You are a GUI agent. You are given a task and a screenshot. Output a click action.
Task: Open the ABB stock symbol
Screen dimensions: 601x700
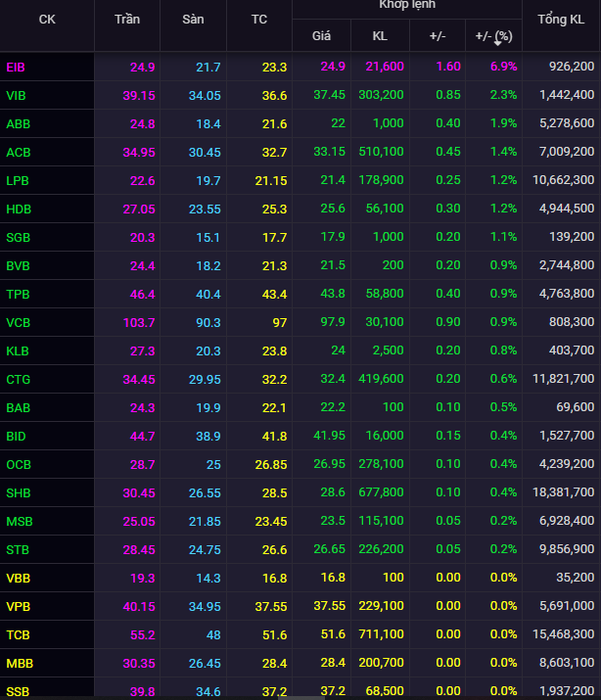coord(18,123)
